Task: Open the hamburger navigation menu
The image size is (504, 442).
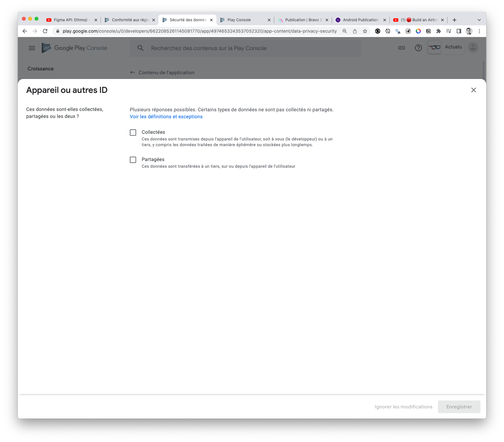Action: point(32,48)
